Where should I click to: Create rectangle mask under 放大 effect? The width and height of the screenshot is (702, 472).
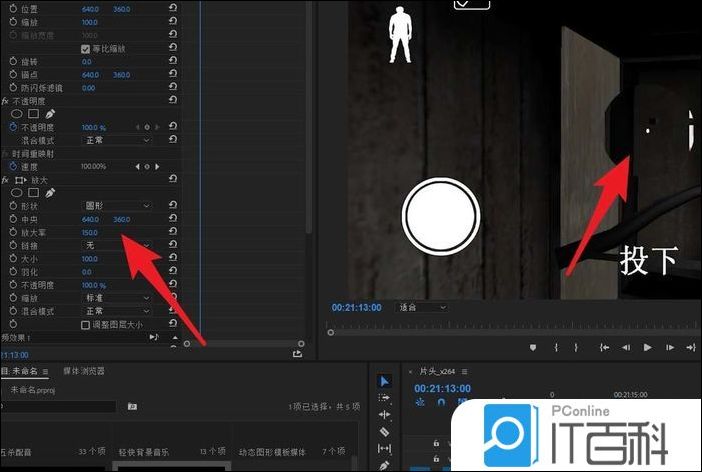tap(34, 193)
